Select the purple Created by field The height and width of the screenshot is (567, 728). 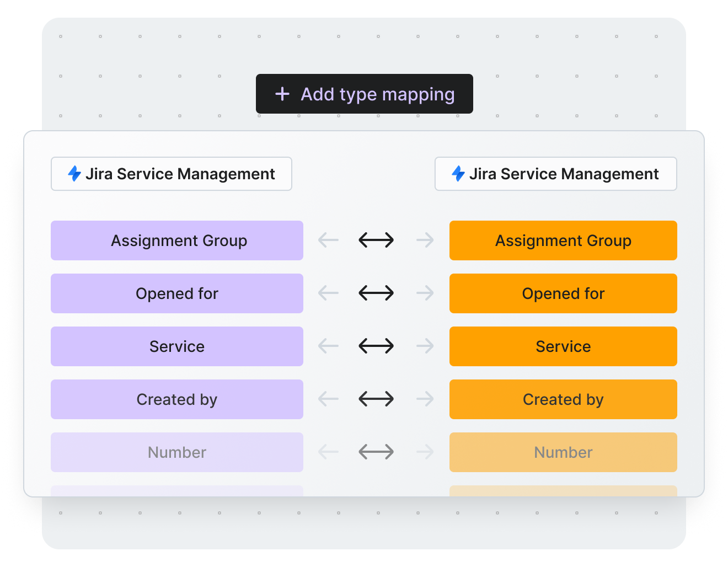pyautogui.click(x=177, y=399)
